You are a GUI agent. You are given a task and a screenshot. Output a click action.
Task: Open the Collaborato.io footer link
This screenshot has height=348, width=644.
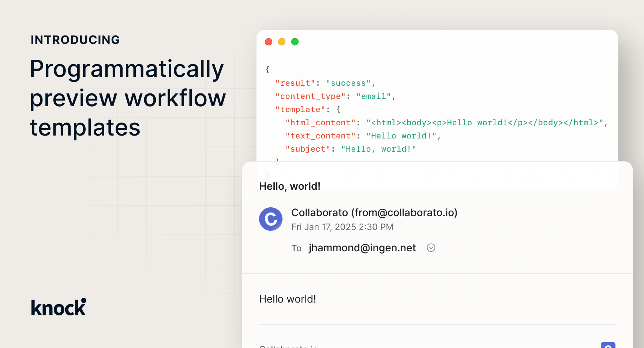(x=288, y=346)
